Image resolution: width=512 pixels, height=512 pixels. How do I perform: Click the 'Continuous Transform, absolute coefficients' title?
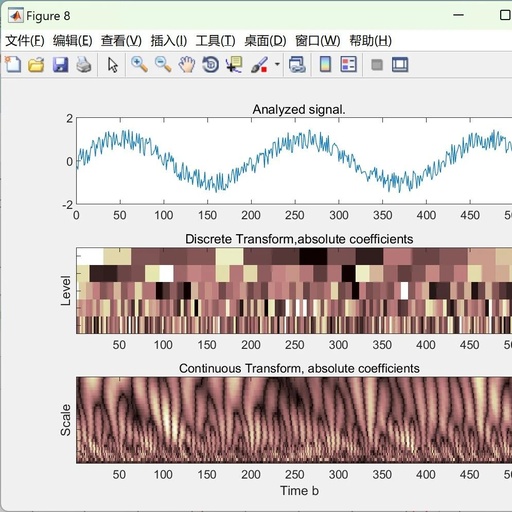(x=299, y=368)
